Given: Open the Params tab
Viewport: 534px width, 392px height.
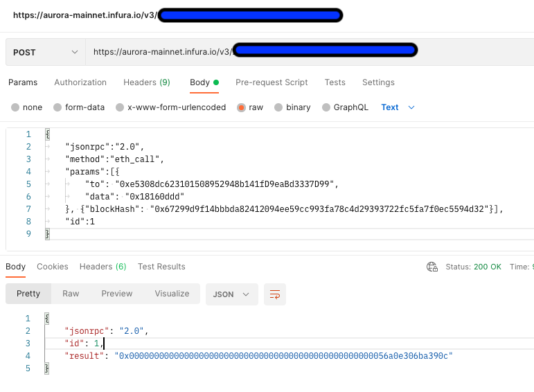Looking at the screenshot, I should [x=23, y=82].
